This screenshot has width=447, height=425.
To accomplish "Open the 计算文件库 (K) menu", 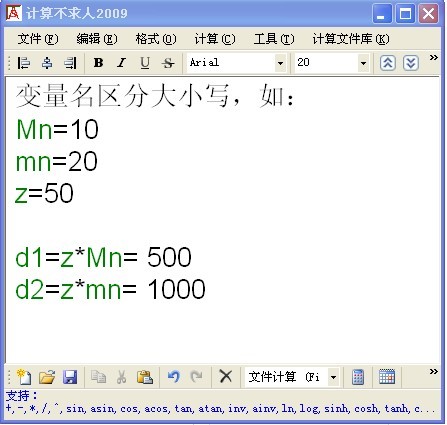I will 351,39.
